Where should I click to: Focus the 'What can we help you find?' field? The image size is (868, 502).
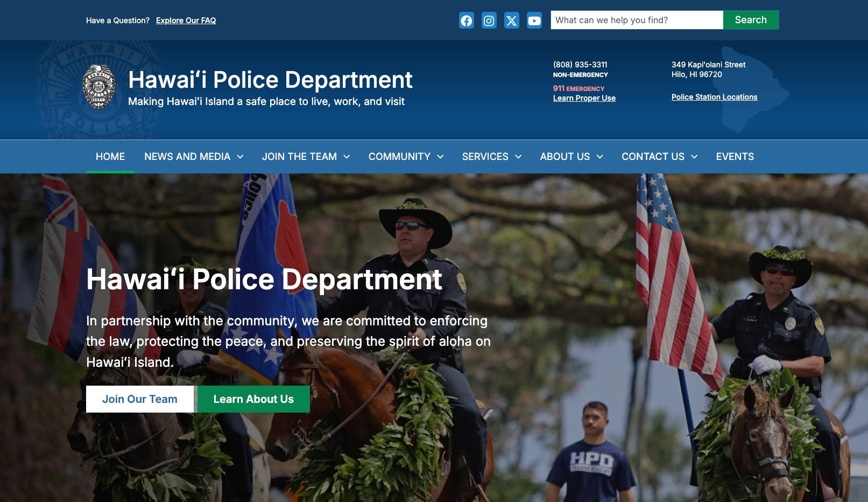(636, 20)
